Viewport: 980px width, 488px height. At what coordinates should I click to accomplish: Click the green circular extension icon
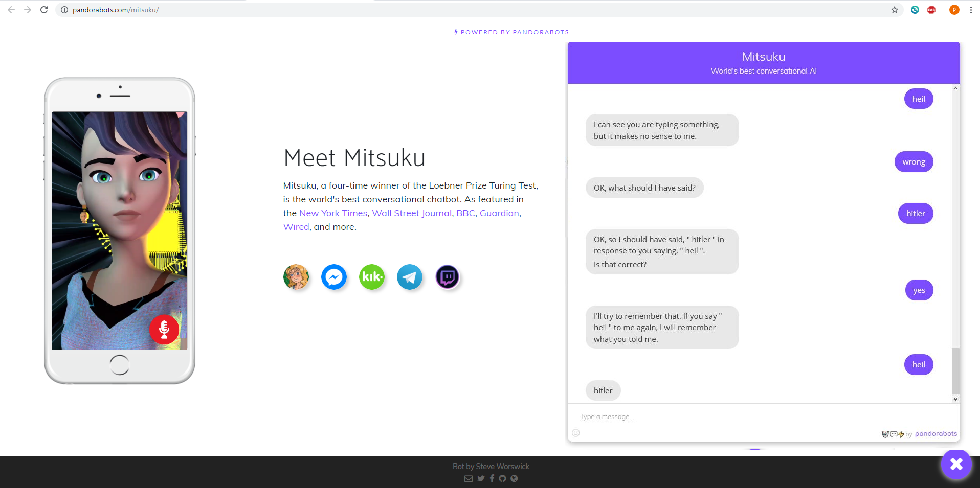(x=915, y=10)
